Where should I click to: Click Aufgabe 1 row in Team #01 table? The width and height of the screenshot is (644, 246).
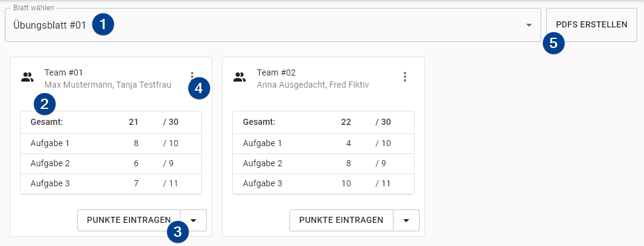111,144
